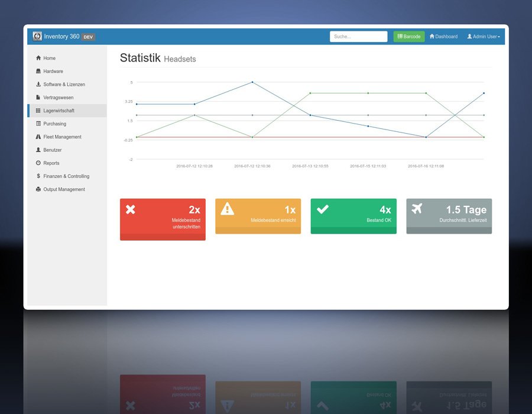Click the Fleet Management road icon
The width and height of the screenshot is (532, 414).
(x=38, y=137)
